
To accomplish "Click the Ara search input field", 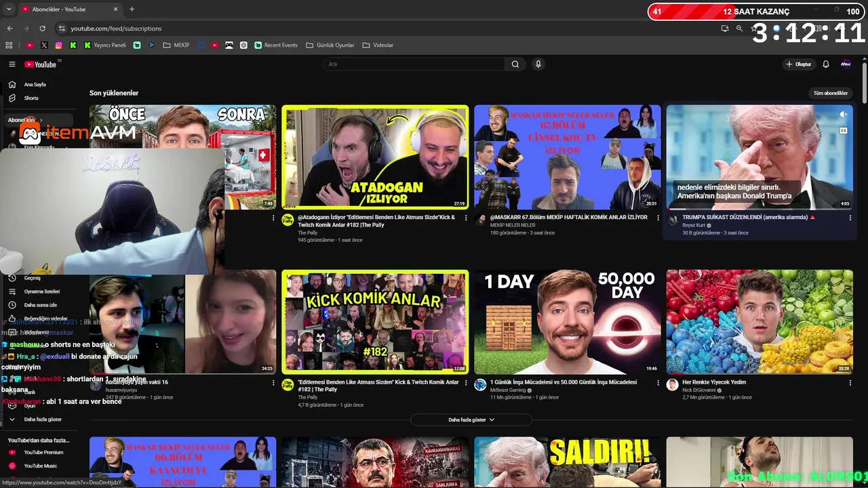I will [x=414, y=64].
